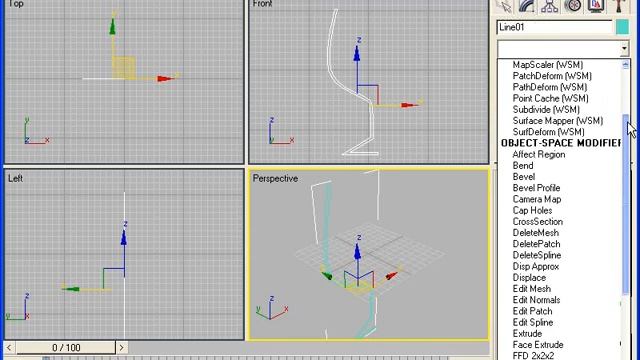Click the Line01 object name field

(x=555, y=27)
